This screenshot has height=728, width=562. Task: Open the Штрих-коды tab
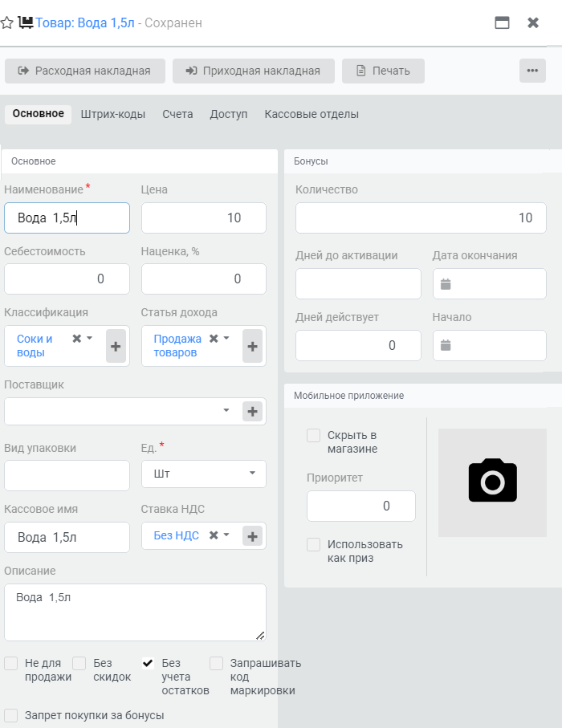[x=113, y=114]
